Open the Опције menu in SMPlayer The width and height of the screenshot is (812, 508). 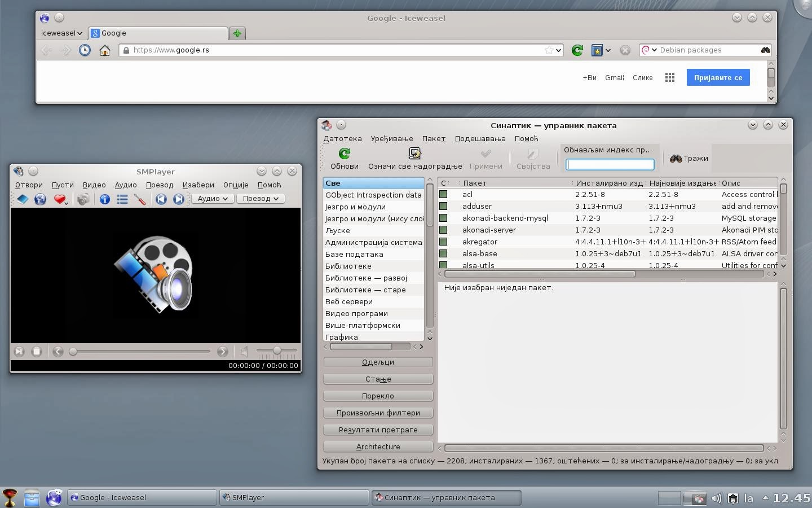236,185
